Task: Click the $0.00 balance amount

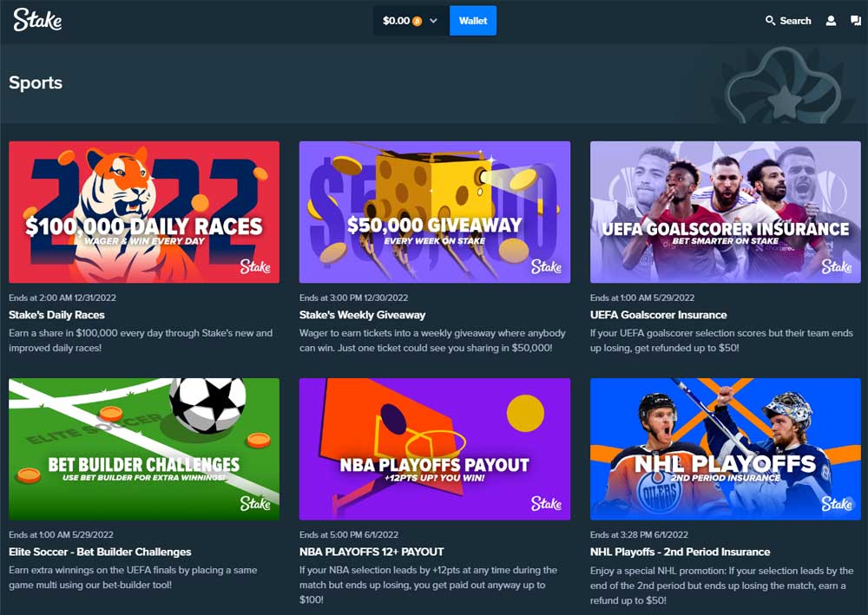Action: click(x=397, y=21)
